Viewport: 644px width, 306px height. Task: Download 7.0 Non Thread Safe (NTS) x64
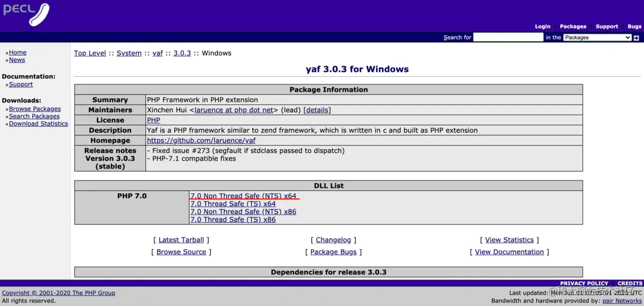point(243,196)
